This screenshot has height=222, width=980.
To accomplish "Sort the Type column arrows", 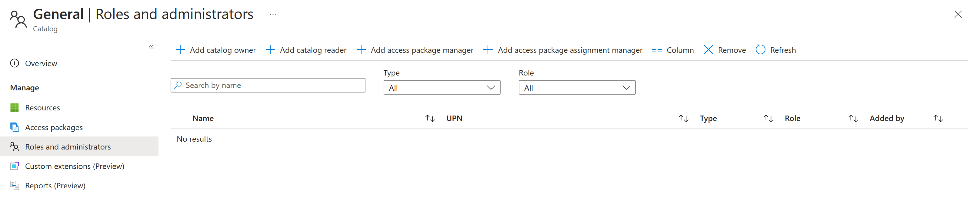I will point(768,118).
